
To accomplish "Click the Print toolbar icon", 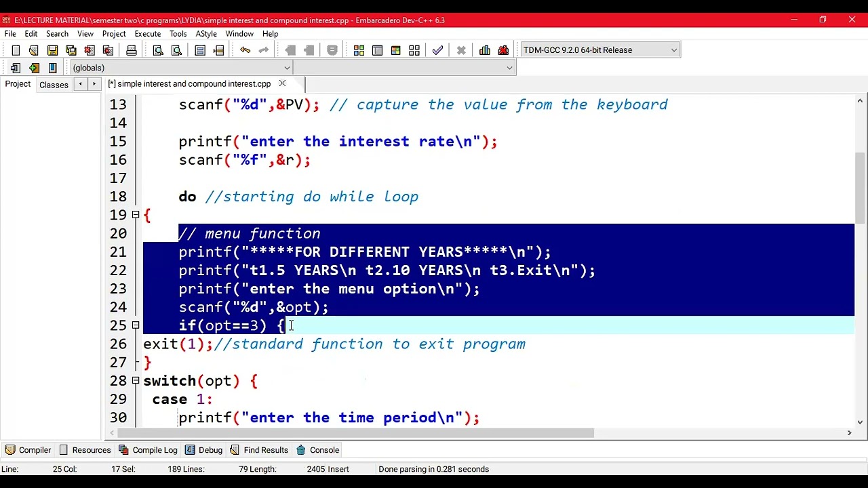I will click(132, 50).
